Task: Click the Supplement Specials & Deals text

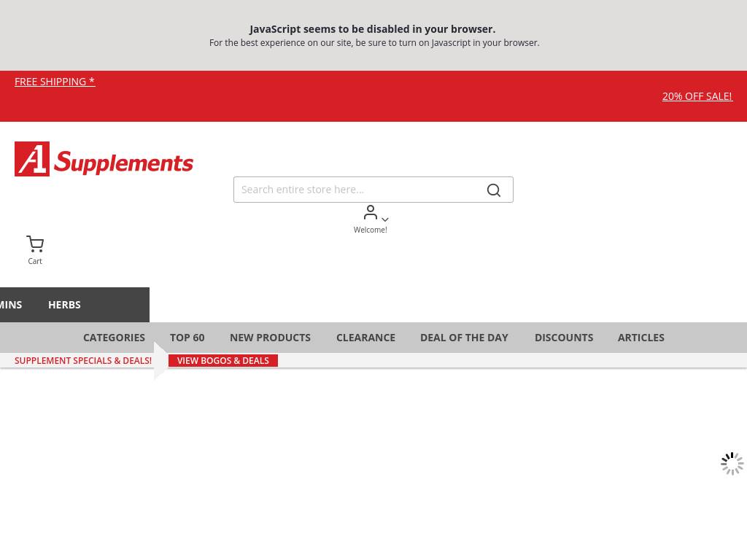Action: coord(83,361)
